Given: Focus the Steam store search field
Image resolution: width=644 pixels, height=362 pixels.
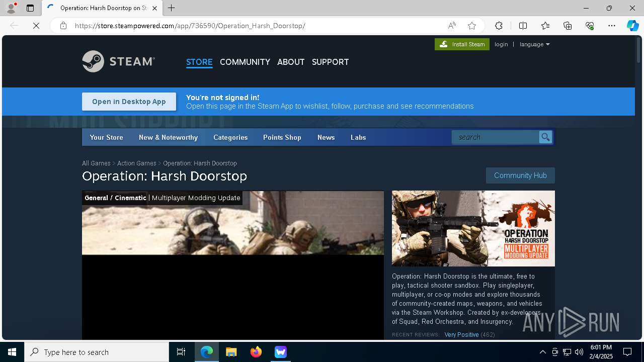Looking at the screenshot, I should point(495,137).
